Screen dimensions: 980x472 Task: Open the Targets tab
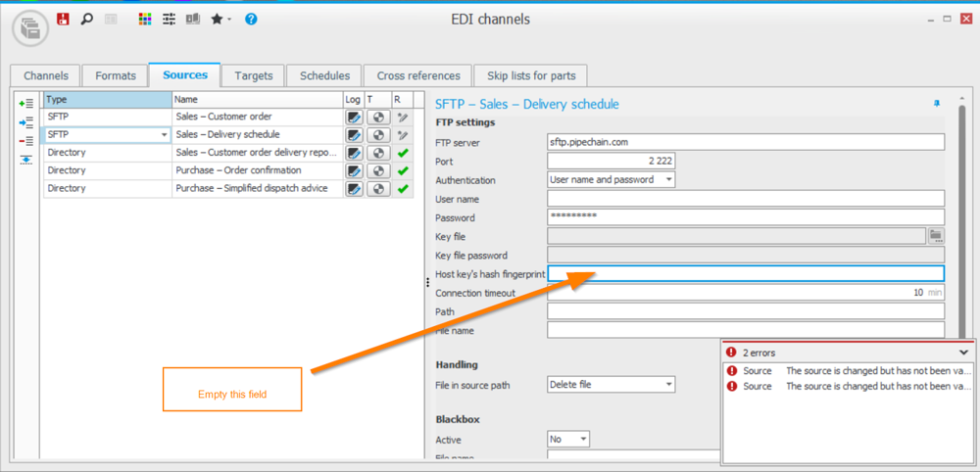(x=253, y=76)
